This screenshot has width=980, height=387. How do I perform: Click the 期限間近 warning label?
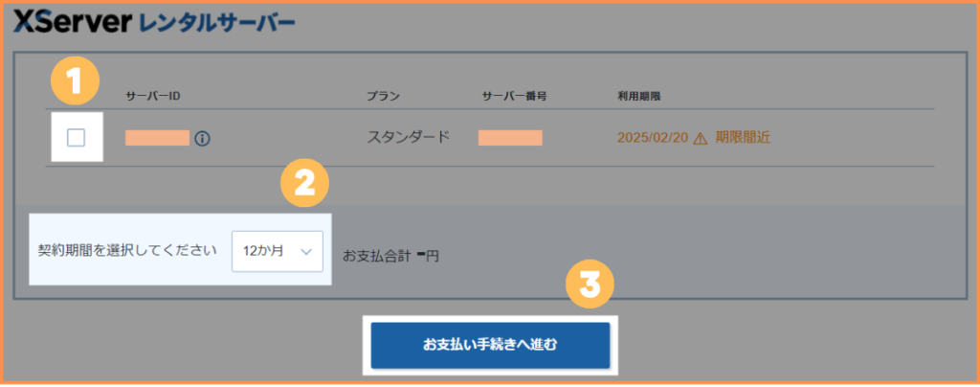point(743,138)
